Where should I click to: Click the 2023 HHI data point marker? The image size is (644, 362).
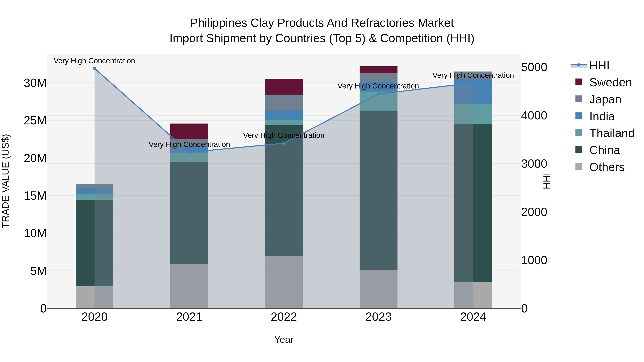coord(379,94)
